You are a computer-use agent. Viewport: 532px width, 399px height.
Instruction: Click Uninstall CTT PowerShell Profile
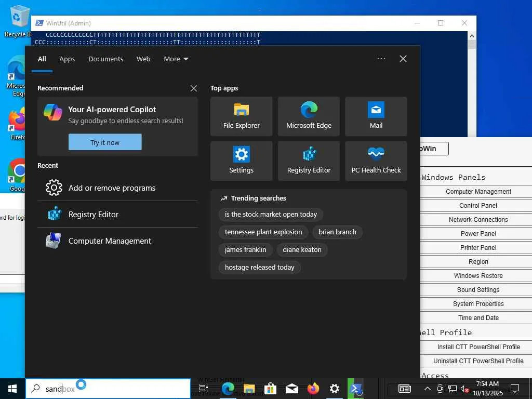[478, 361]
